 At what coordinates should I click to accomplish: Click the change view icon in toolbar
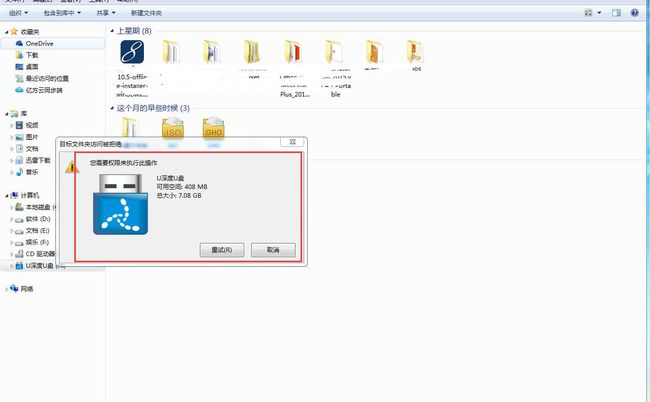pyautogui.click(x=588, y=13)
